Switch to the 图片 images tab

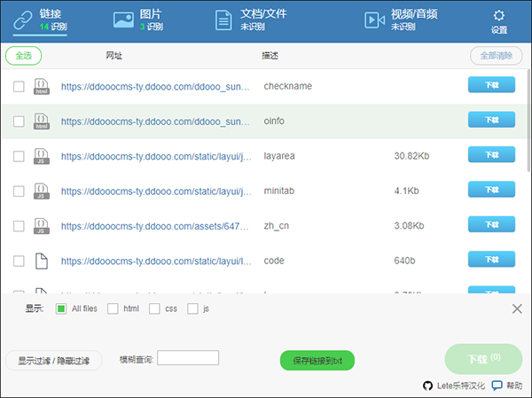tap(138, 20)
